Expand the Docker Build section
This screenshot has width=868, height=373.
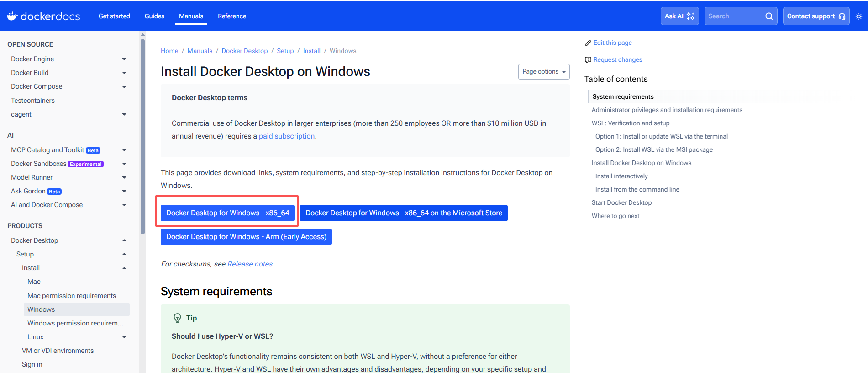coord(124,73)
